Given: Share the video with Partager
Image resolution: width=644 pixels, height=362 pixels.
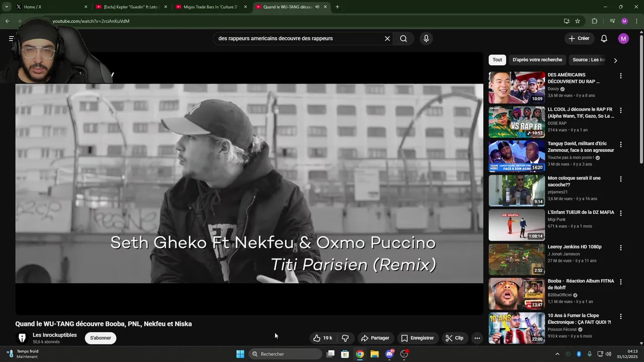Looking at the screenshot, I should pyautogui.click(x=375, y=338).
